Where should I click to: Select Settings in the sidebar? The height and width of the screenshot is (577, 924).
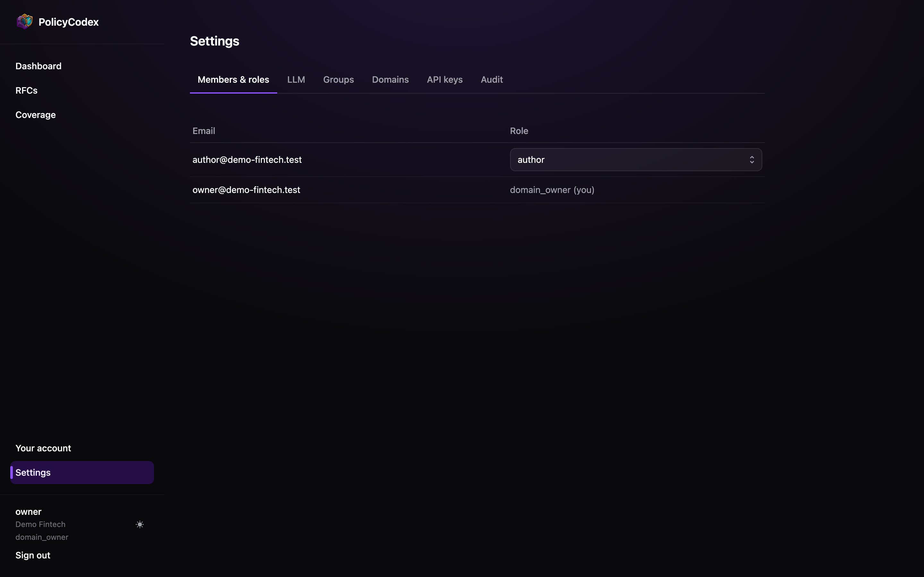(82, 472)
